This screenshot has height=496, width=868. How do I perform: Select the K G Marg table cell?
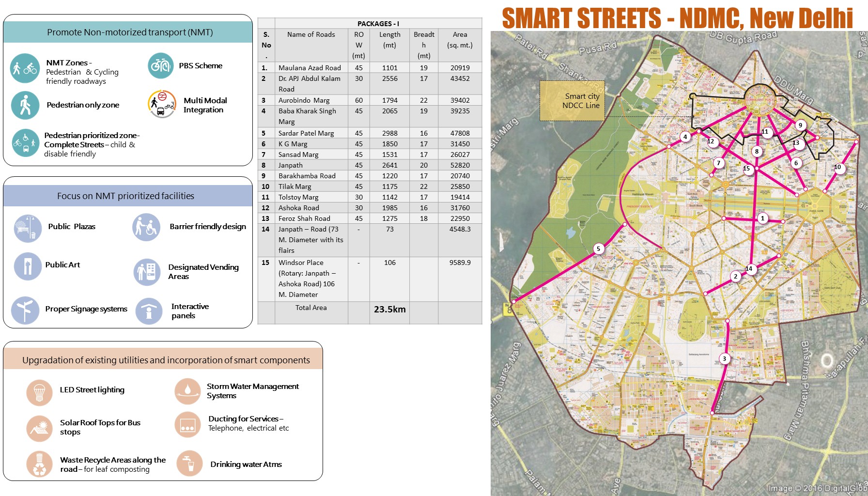tap(311, 143)
